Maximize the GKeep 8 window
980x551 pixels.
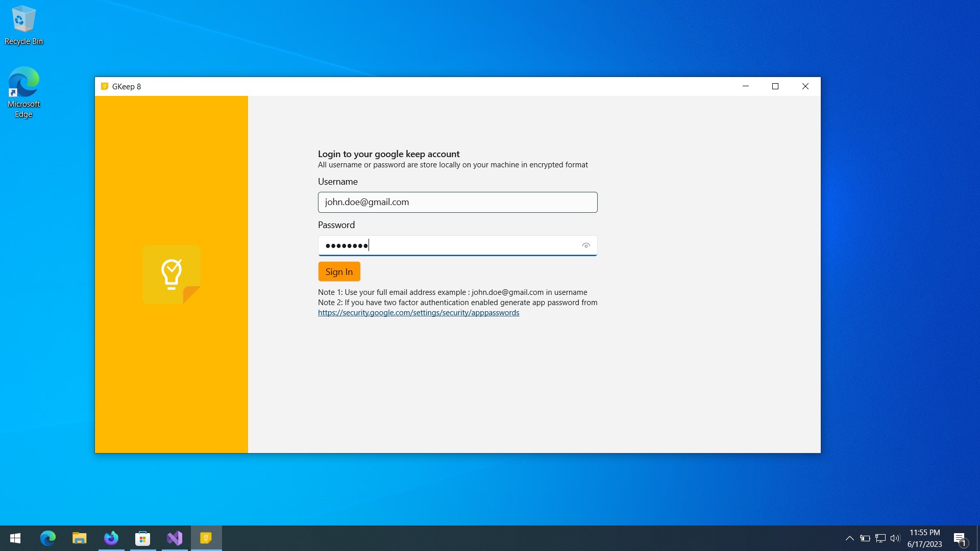775,87
